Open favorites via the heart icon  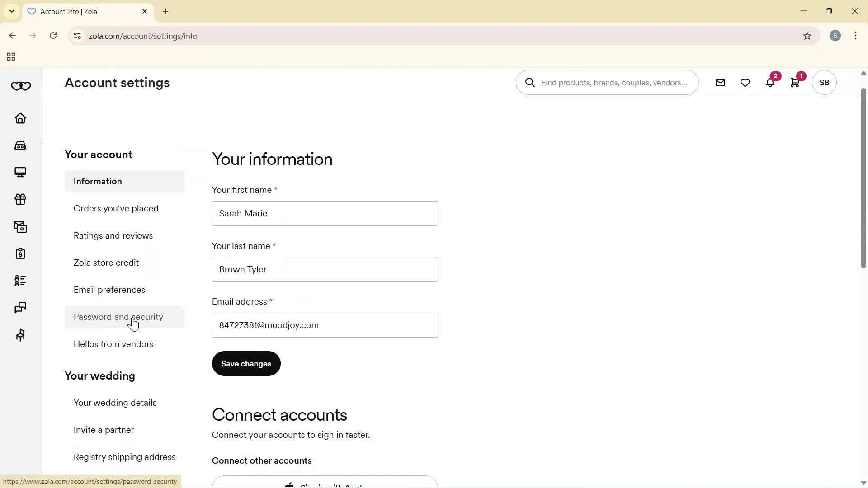[745, 82]
